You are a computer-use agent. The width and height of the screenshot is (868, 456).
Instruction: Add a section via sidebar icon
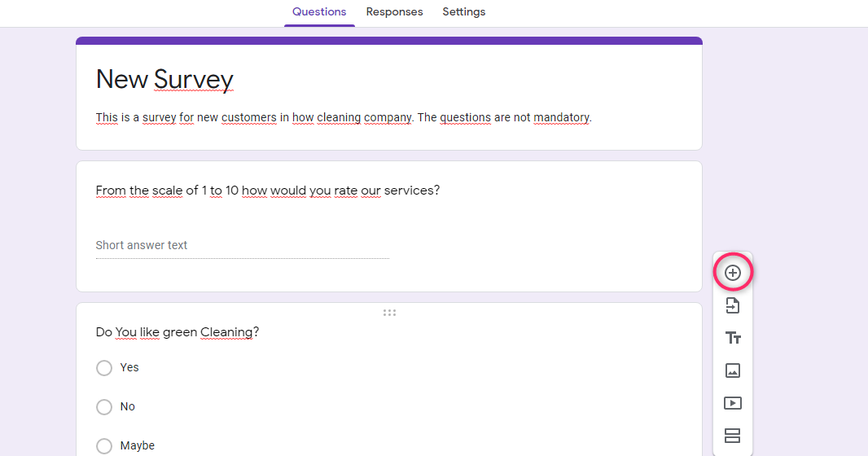732,436
